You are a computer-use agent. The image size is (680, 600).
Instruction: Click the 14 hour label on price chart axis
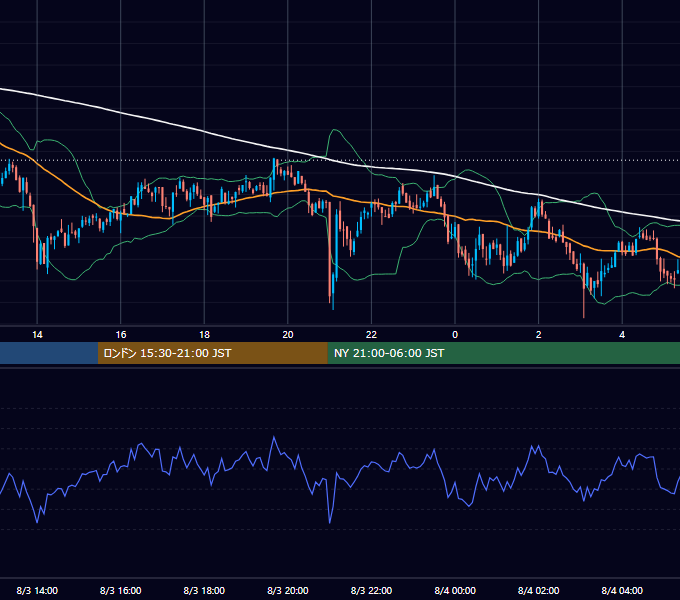pyautogui.click(x=37, y=335)
